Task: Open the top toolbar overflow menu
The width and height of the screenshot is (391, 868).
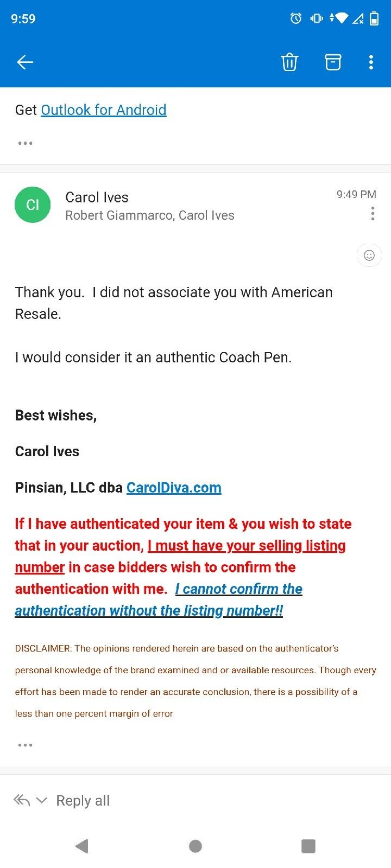Action: pos(371,62)
